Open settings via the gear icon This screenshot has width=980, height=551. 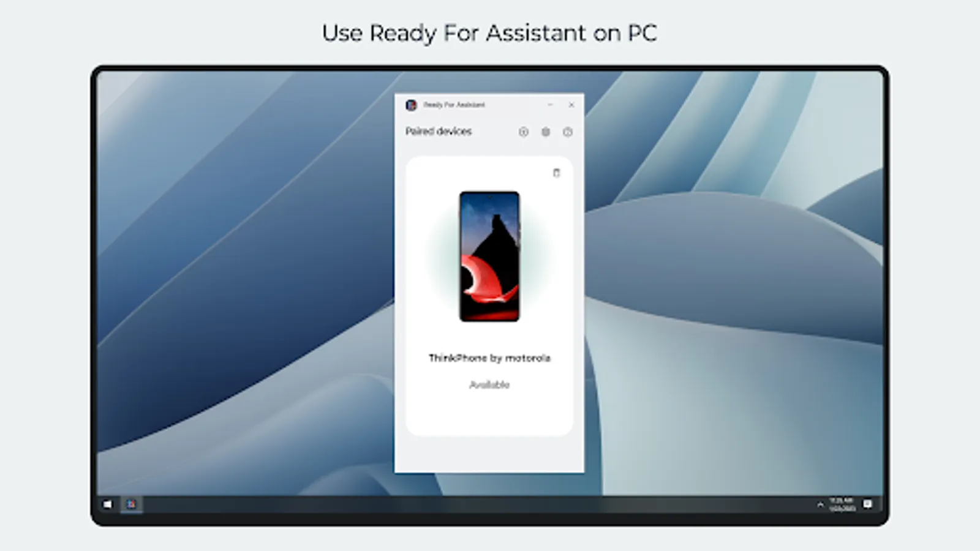(x=546, y=132)
